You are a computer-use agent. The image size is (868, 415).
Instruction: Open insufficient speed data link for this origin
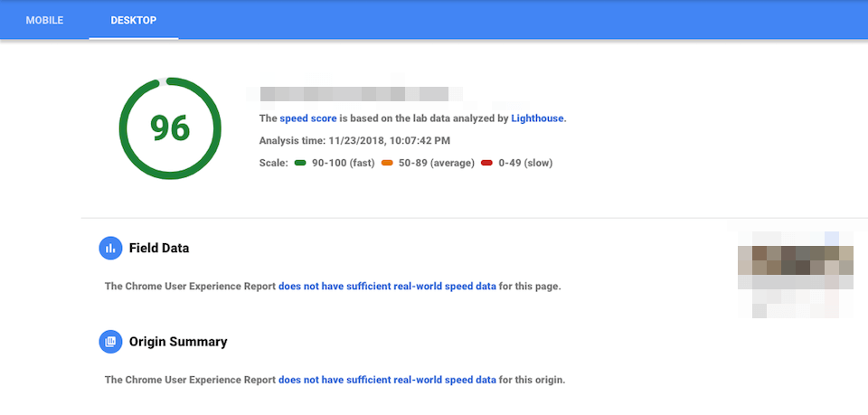click(387, 380)
